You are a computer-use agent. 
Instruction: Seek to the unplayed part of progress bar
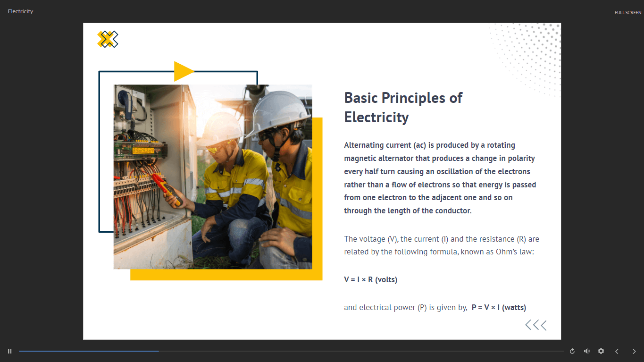[361, 351]
